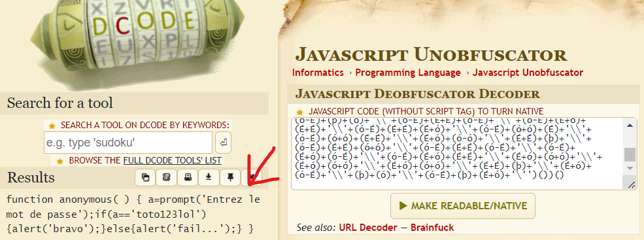Click inside the obfuscated JavaScript code textarea

(x=457, y=154)
